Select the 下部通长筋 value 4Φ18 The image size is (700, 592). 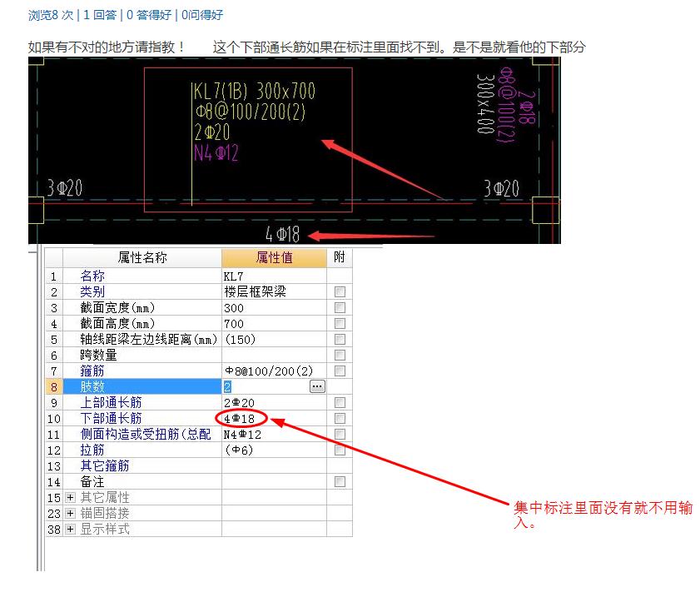(x=239, y=419)
